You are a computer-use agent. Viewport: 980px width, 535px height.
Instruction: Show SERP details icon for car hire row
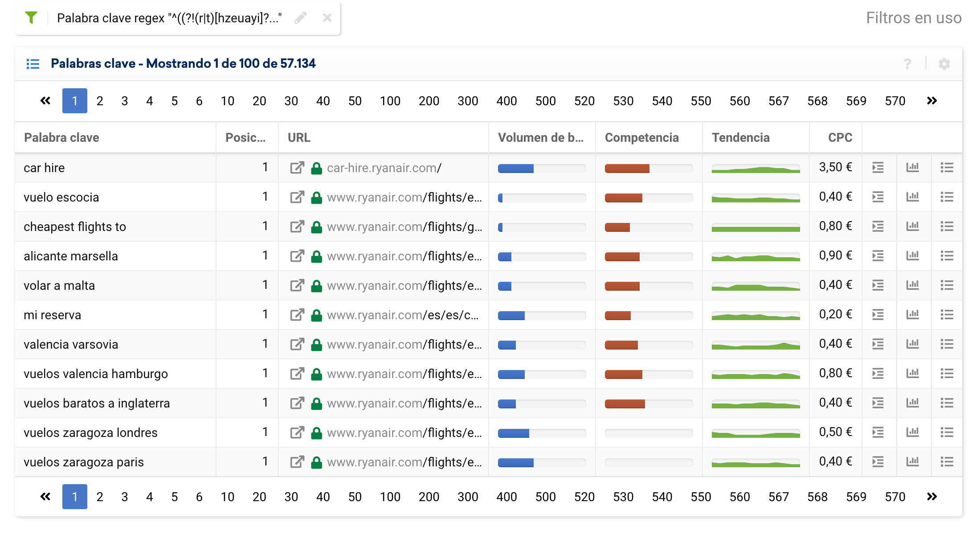click(x=878, y=168)
